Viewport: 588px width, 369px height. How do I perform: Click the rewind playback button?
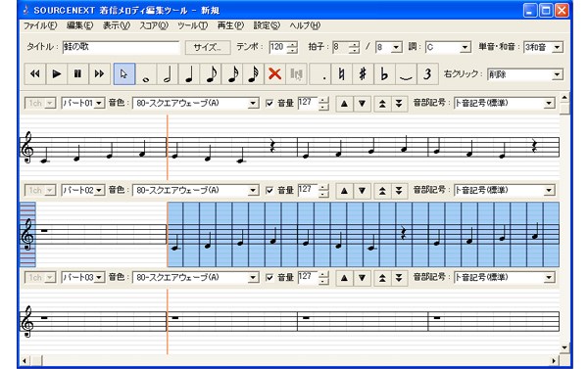(x=35, y=73)
